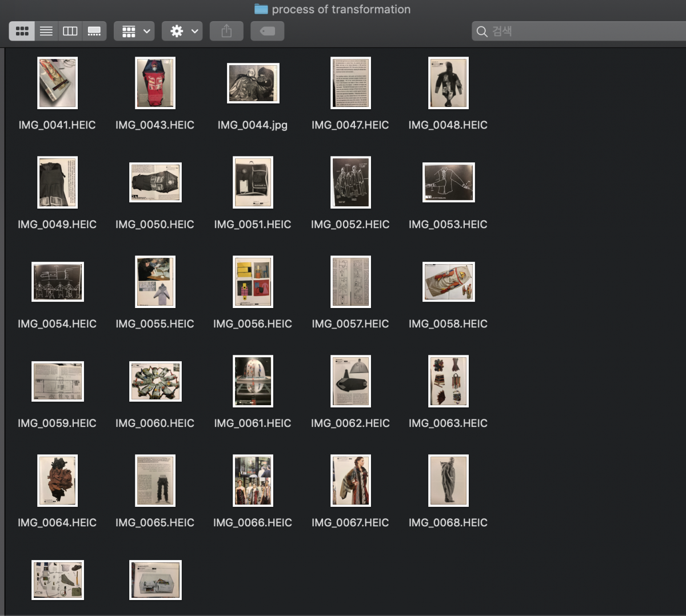686x616 pixels.
Task: Select the IMG_0052.HEIC thumbnail
Action: click(x=350, y=182)
